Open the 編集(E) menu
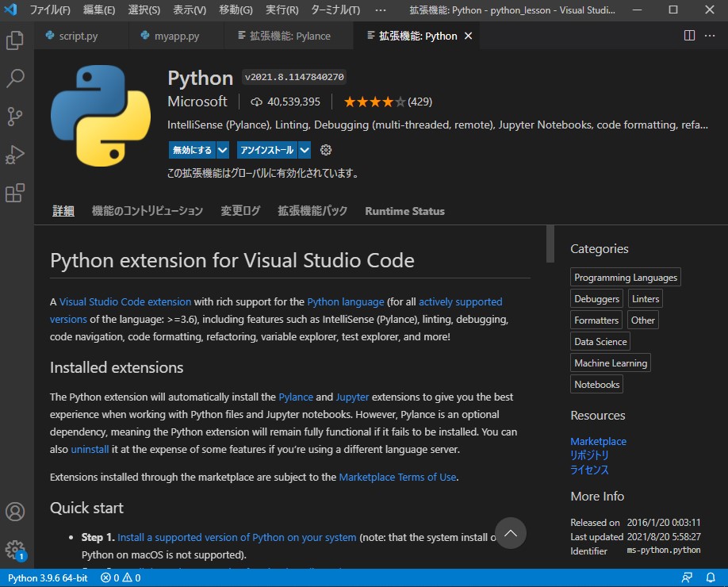This screenshot has height=587, width=728. 99,10
